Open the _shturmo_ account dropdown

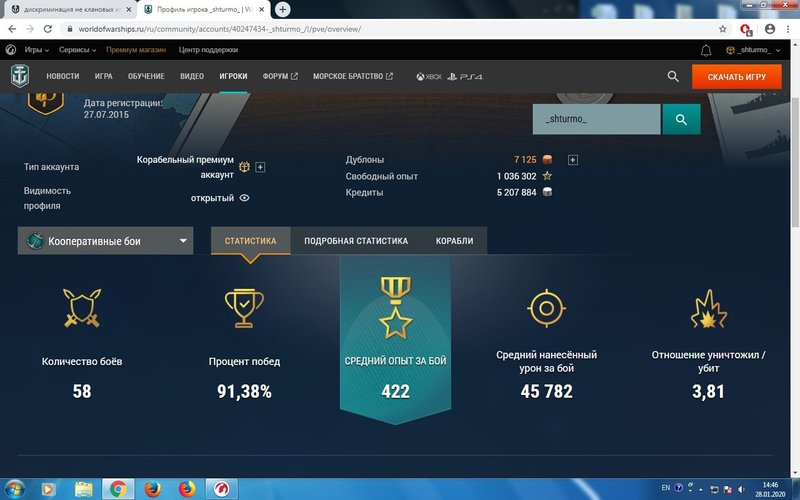tap(753, 50)
